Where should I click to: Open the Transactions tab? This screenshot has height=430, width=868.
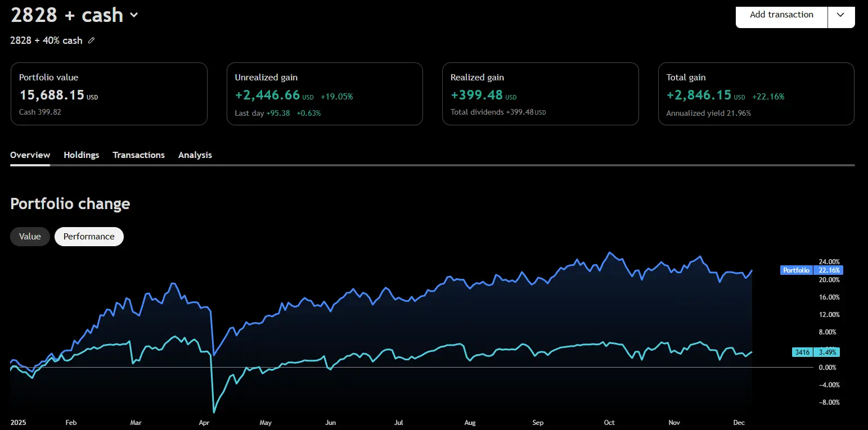tap(138, 155)
